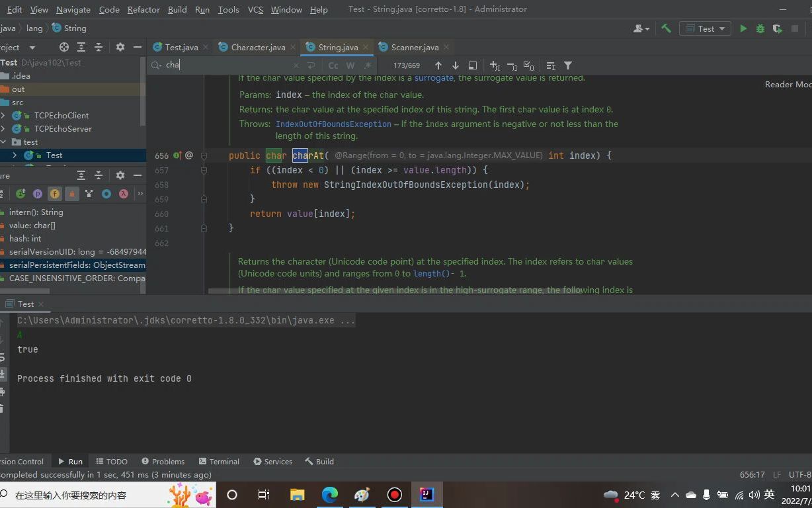
Task: Click the surrogate link in documentation
Action: 434,77
